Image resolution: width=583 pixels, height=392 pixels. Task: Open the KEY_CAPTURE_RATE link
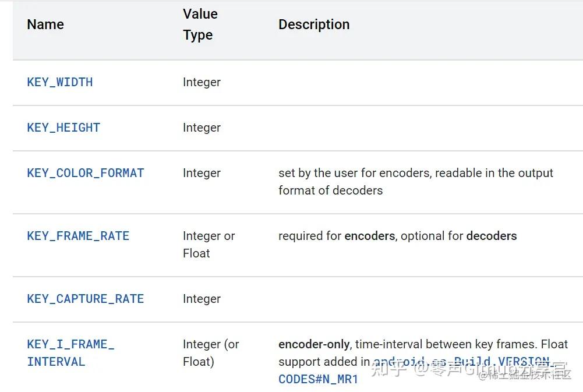(85, 299)
